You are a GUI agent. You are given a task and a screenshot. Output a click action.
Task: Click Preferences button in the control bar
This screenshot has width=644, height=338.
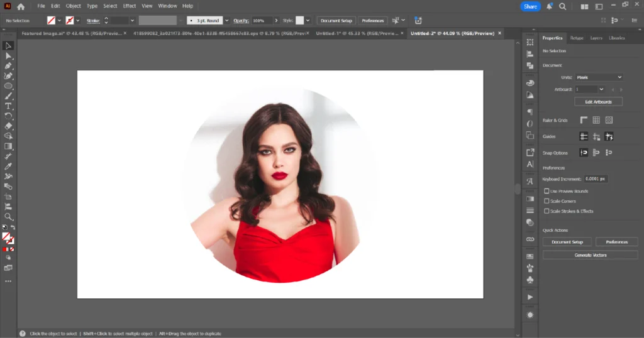click(x=373, y=21)
